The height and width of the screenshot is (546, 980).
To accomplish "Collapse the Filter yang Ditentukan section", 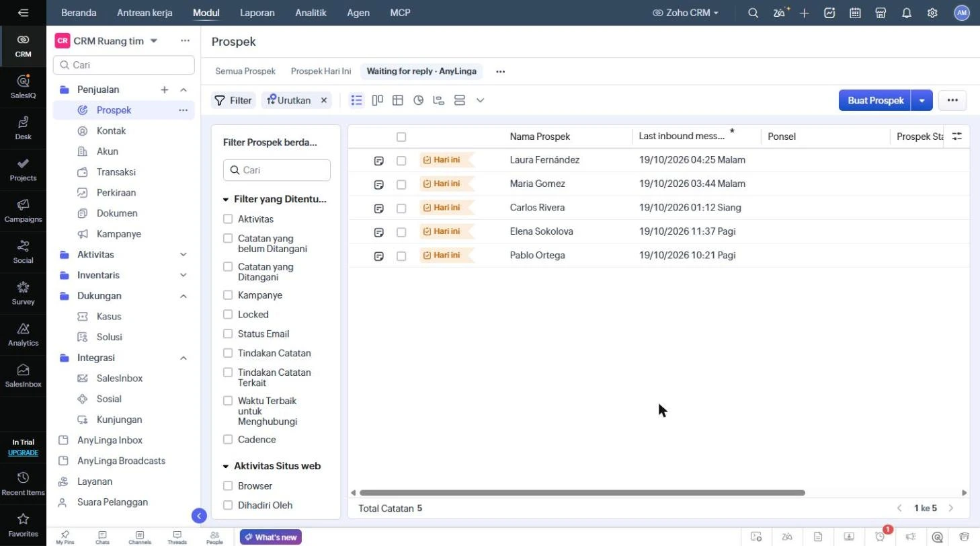I will tap(226, 200).
